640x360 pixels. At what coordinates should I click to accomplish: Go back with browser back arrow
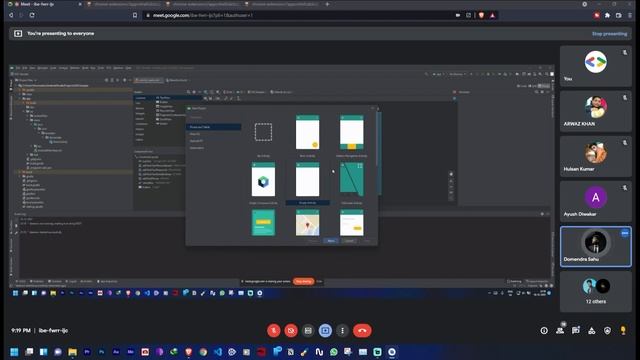(11, 15)
